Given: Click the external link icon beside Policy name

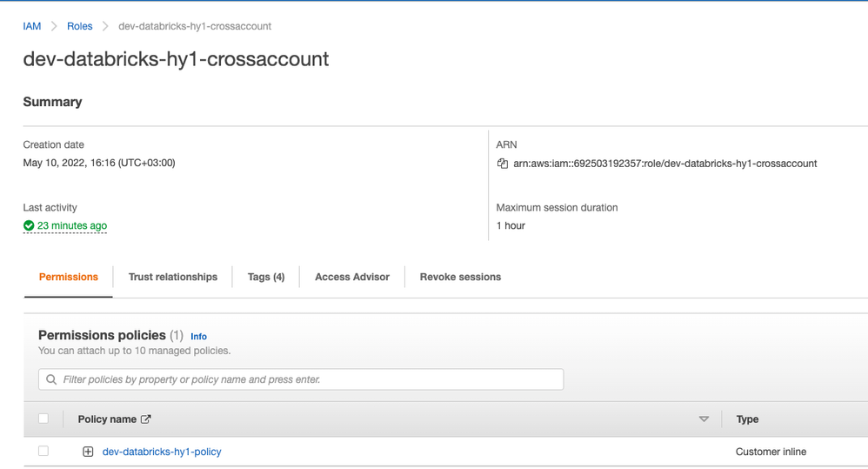Looking at the screenshot, I should (146, 419).
